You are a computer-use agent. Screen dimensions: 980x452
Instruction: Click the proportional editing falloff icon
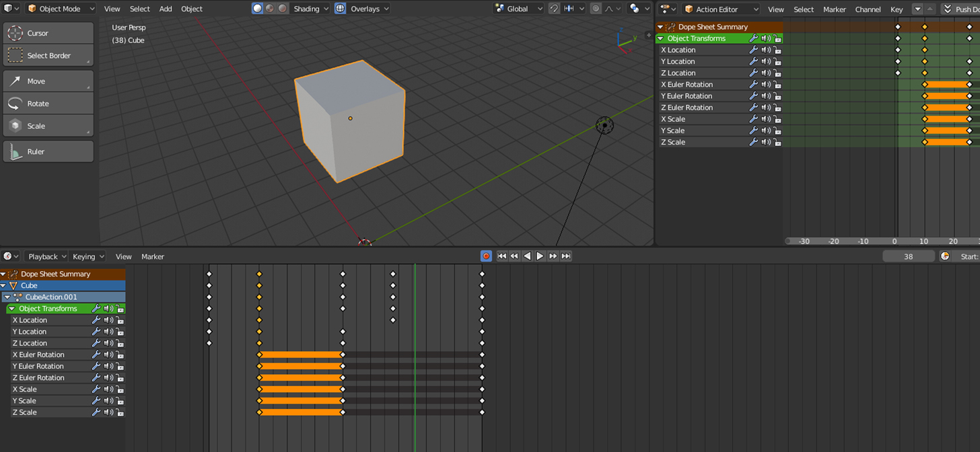tap(608, 9)
